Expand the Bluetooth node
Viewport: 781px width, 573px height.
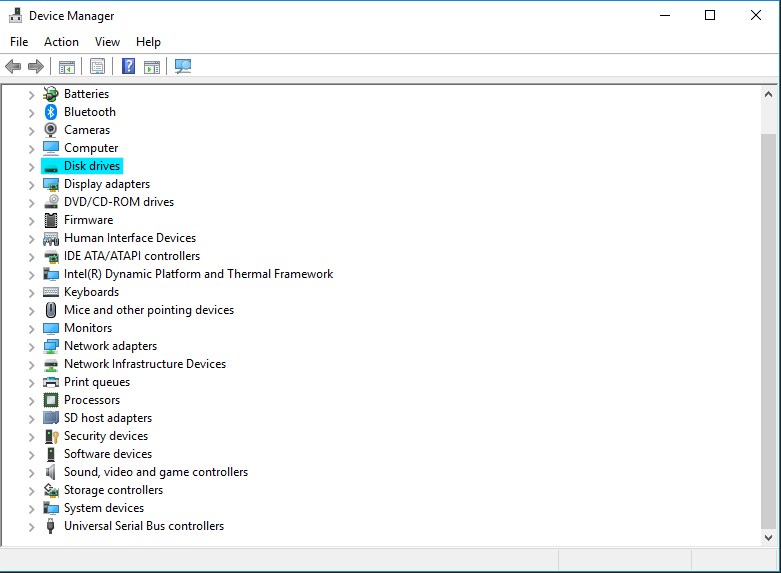click(31, 113)
